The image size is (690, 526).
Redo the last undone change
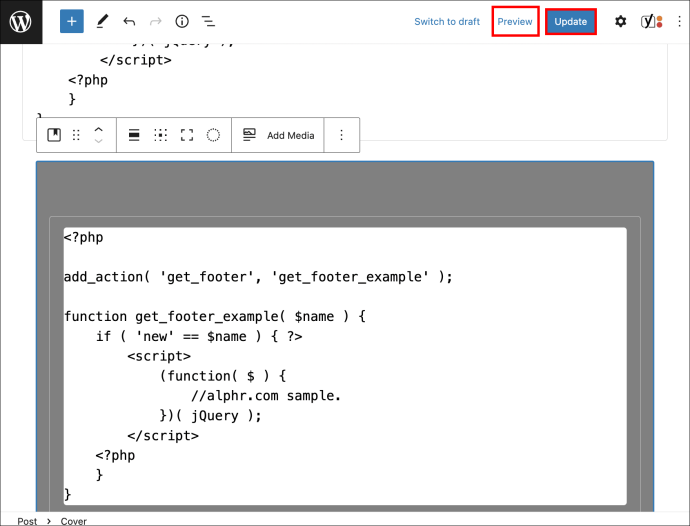155,22
